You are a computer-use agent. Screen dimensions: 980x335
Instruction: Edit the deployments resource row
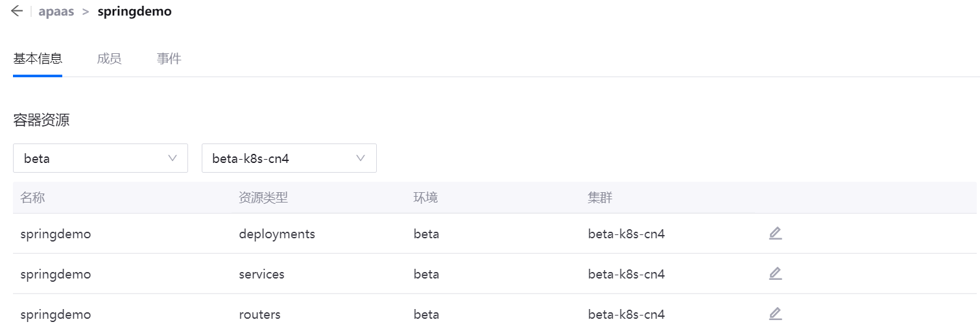[775, 234]
